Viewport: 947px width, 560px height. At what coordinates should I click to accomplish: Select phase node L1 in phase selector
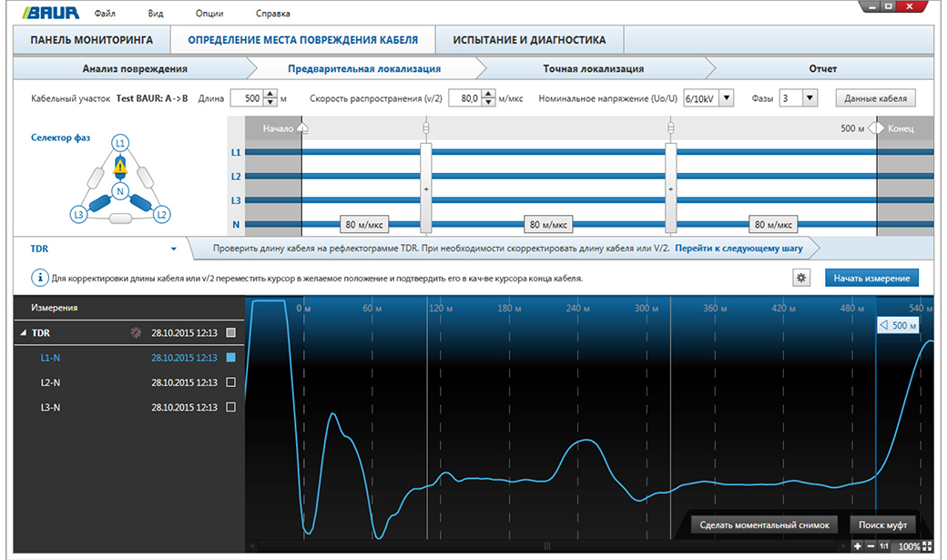point(120,143)
